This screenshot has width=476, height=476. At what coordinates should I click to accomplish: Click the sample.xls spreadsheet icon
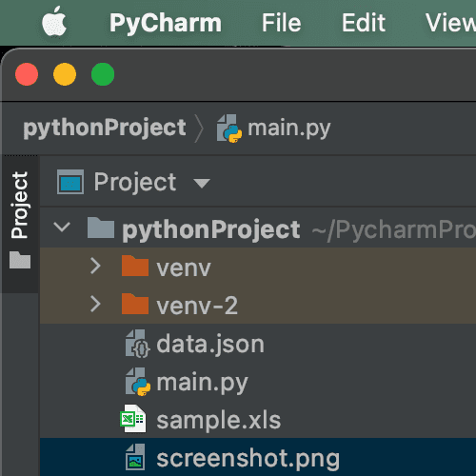coord(133,419)
